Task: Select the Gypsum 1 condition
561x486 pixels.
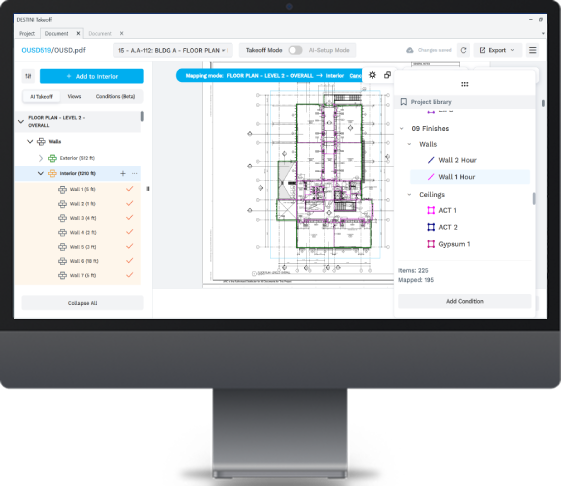Action: 454,244
